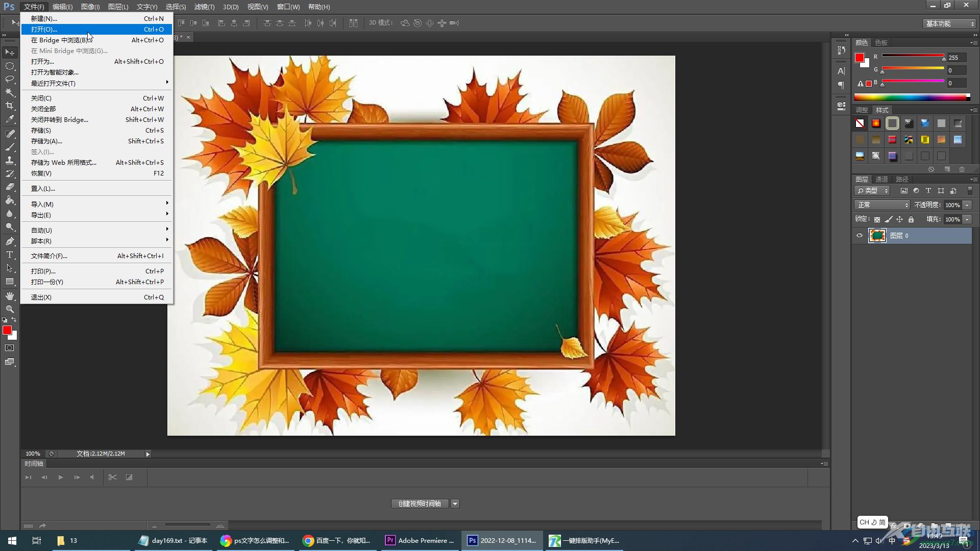Screen dimensions: 980x551
Task: Choose 存储为(A)... menu entry
Action: point(97,141)
